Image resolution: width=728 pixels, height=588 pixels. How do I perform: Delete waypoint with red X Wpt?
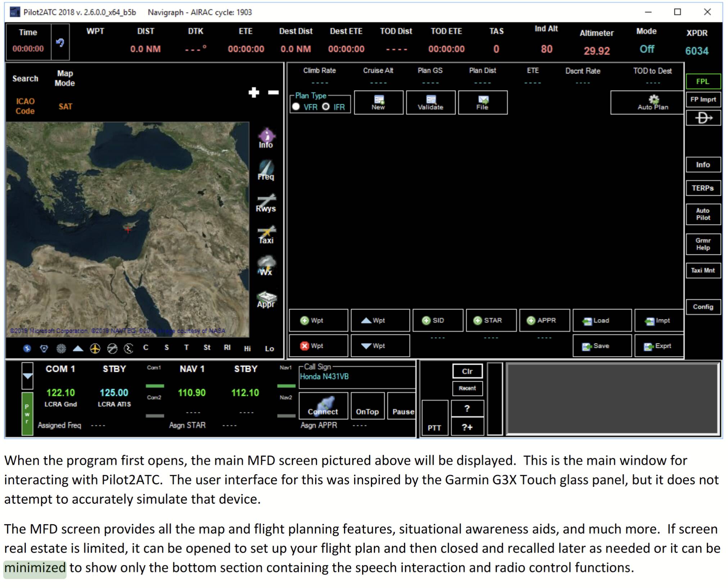click(x=318, y=346)
